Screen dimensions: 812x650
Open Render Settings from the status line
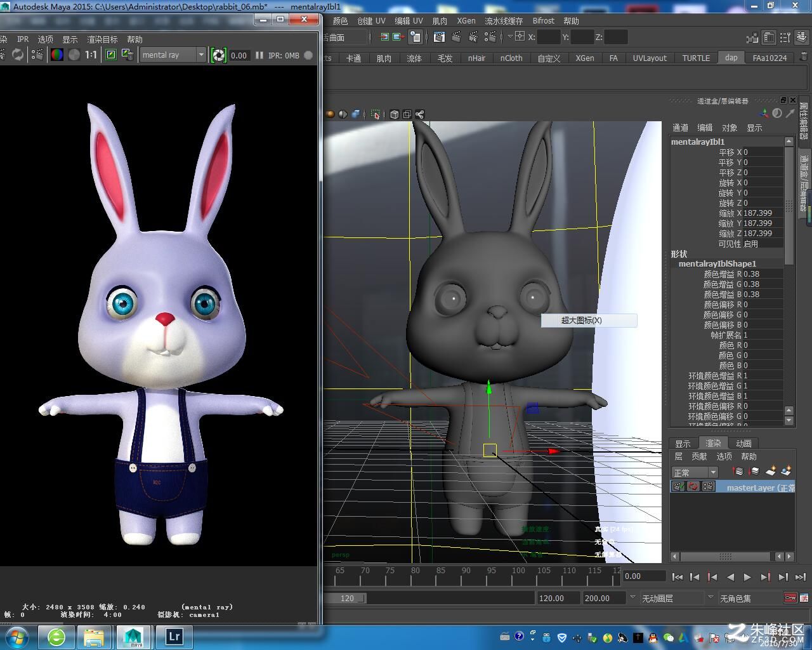[490, 37]
